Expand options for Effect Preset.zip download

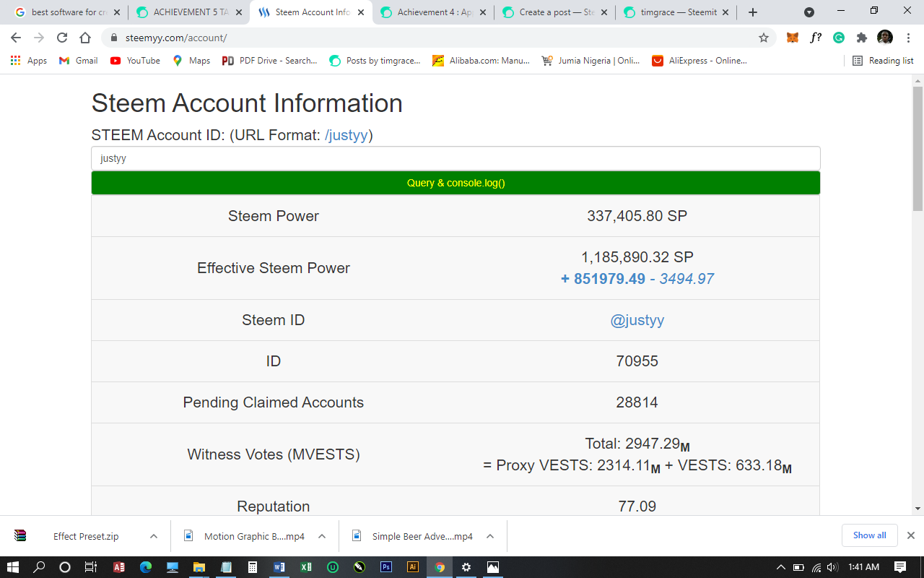154,536
